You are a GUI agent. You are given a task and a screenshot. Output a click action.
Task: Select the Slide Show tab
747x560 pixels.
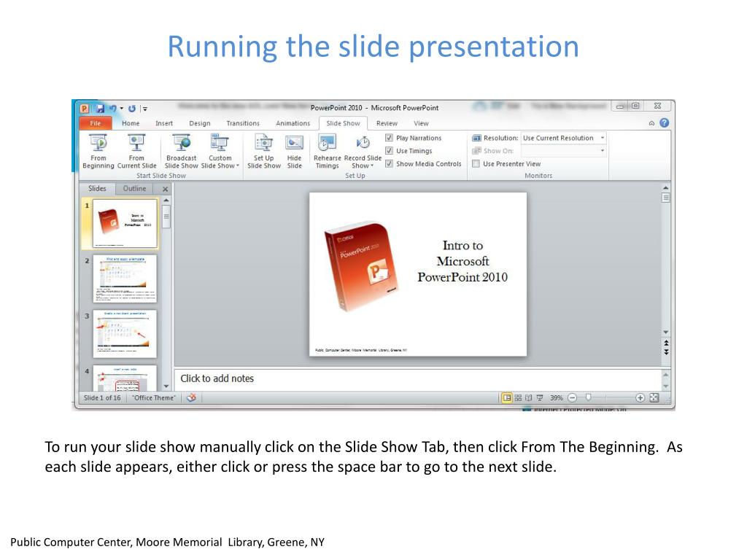(x=343, y=122)
